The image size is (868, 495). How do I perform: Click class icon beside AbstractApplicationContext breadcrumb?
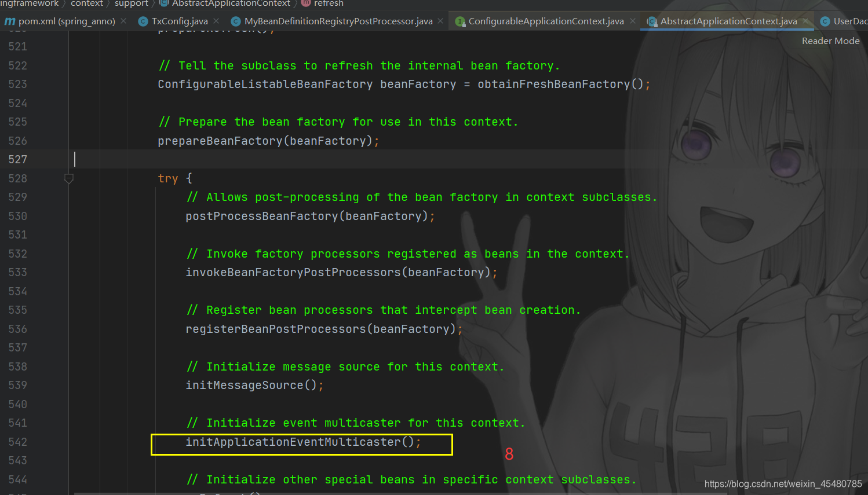coord(164,3)
